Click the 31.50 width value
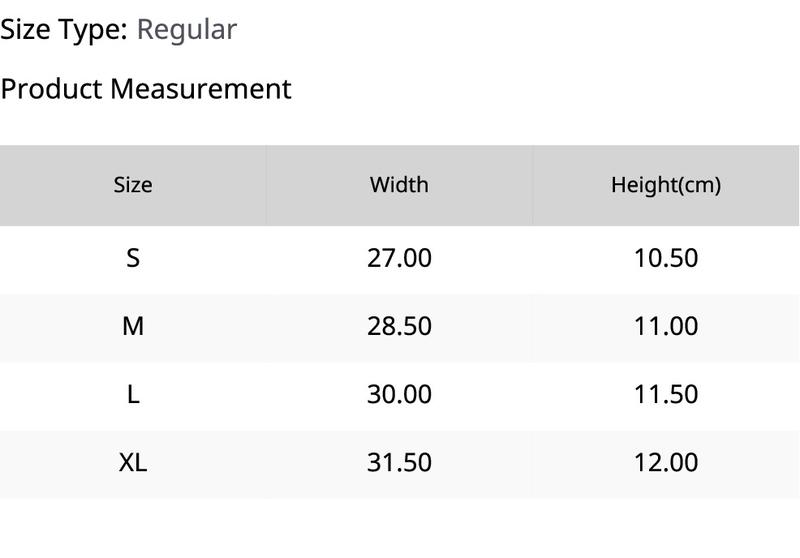 coord(399,463)
